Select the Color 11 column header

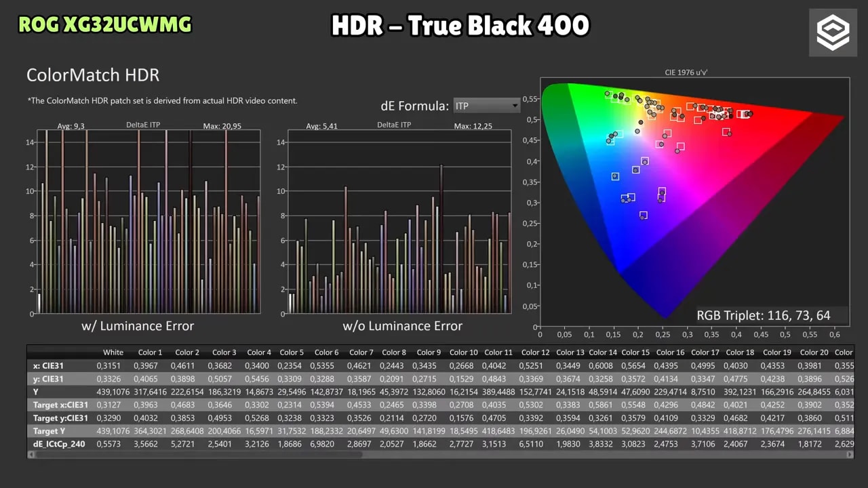(x=498, y=352)
